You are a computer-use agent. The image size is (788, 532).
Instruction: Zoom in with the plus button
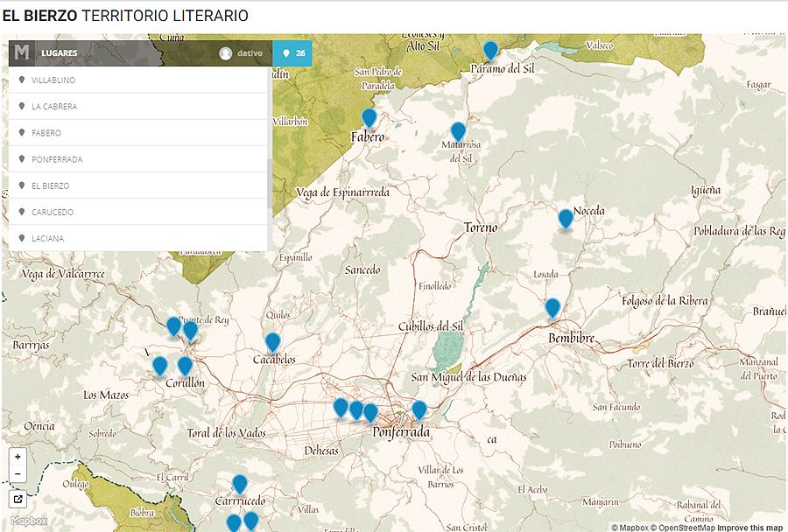[x=18, y=457]
